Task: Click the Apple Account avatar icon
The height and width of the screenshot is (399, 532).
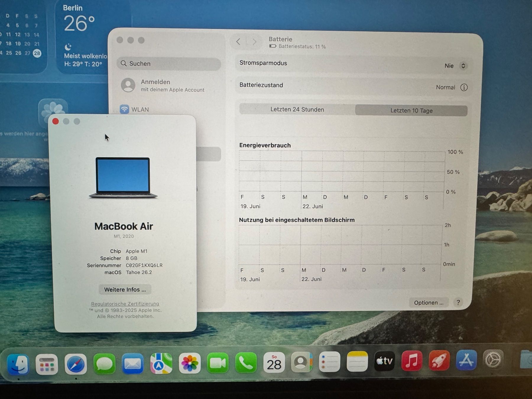Action: click(128, 85)
